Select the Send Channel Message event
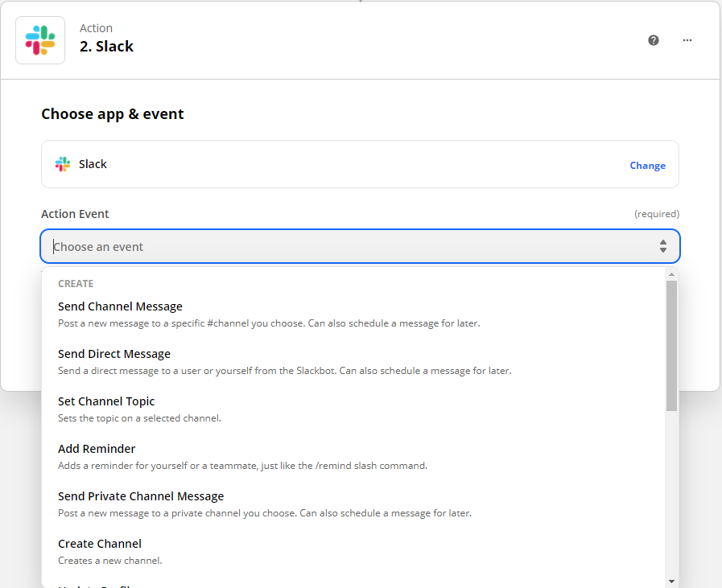Image resolution: width=722 pixels, height=588 pixels. click(120, 306)
